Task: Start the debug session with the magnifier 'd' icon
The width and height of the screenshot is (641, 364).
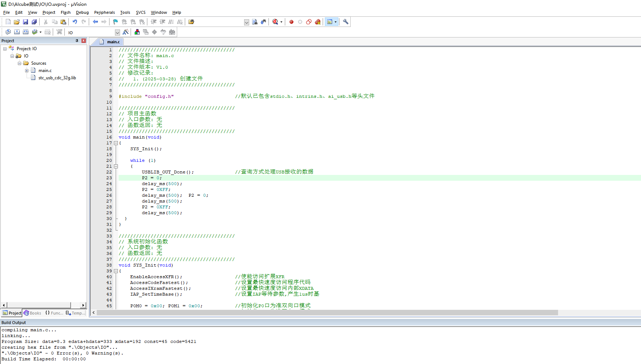Action: click(275, 22)
